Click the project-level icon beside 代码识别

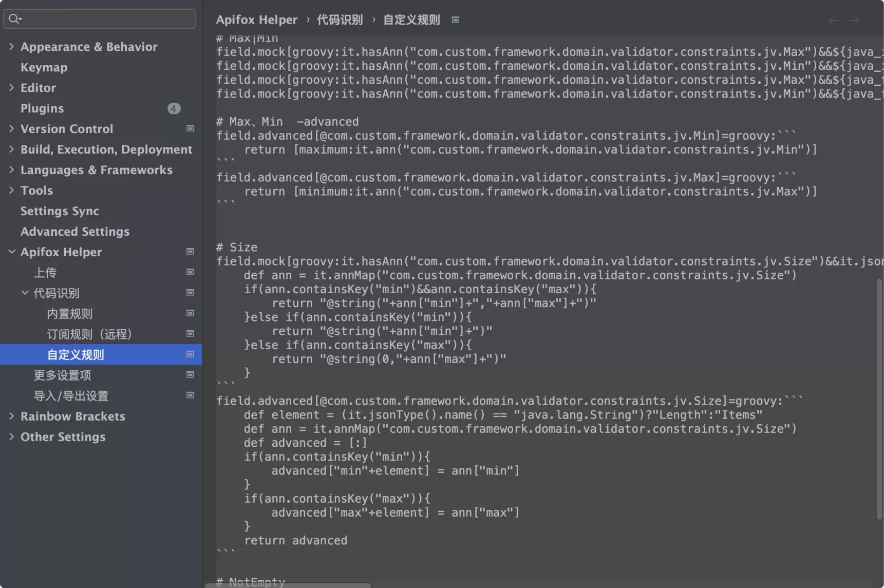(190, 293)
